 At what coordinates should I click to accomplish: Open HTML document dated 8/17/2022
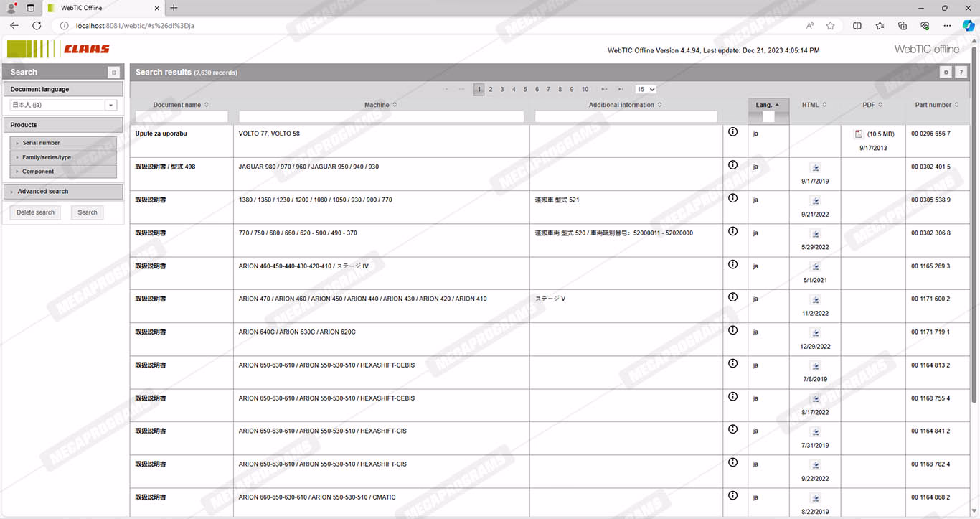click(815, 399)
